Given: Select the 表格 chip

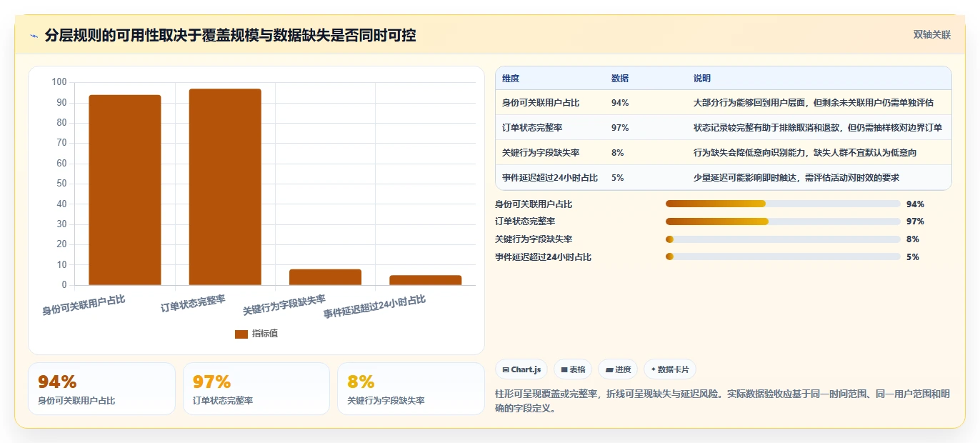Looking at the screenshot, I should (x=573, y=369).
